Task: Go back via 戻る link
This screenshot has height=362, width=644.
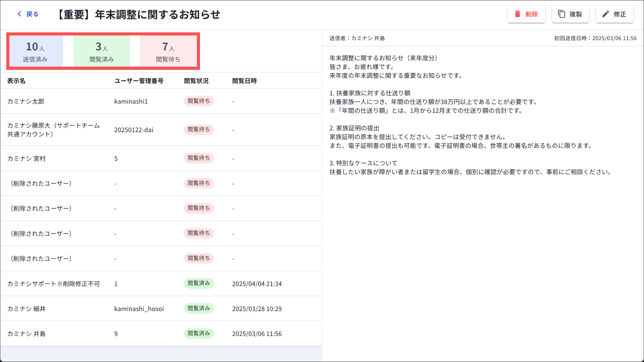Action: pyautogui.click(x=32, y=14)
